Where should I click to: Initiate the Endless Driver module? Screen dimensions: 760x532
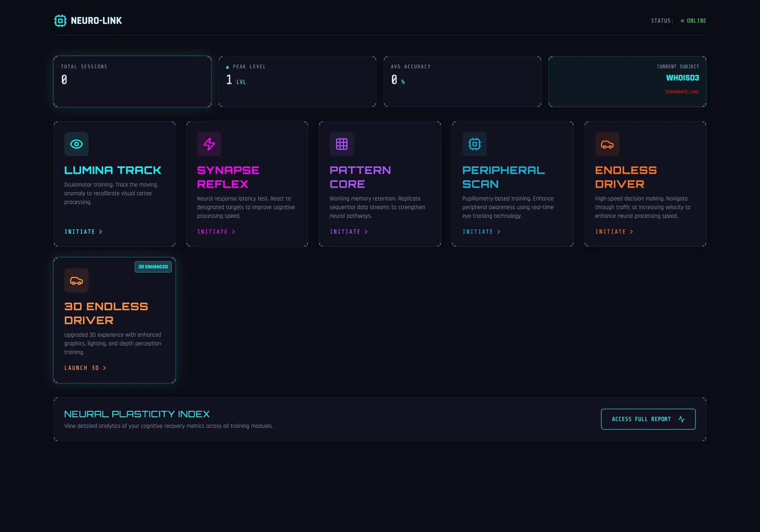614,232
